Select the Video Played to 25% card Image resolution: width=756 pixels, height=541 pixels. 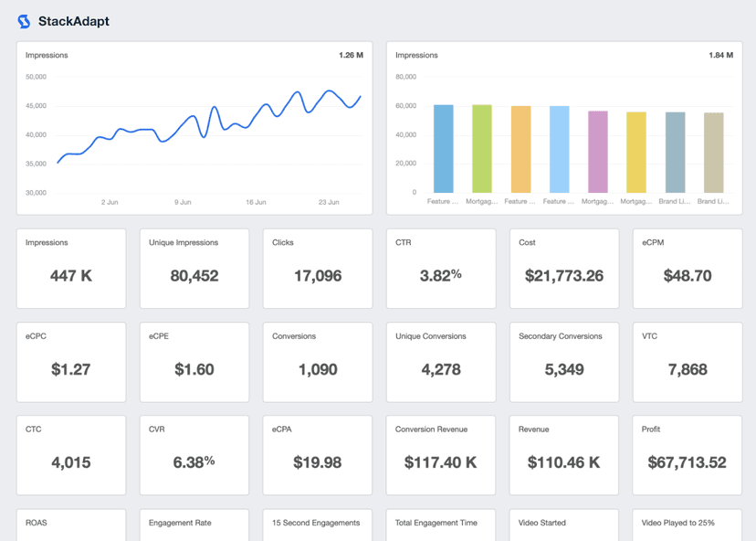687,525
